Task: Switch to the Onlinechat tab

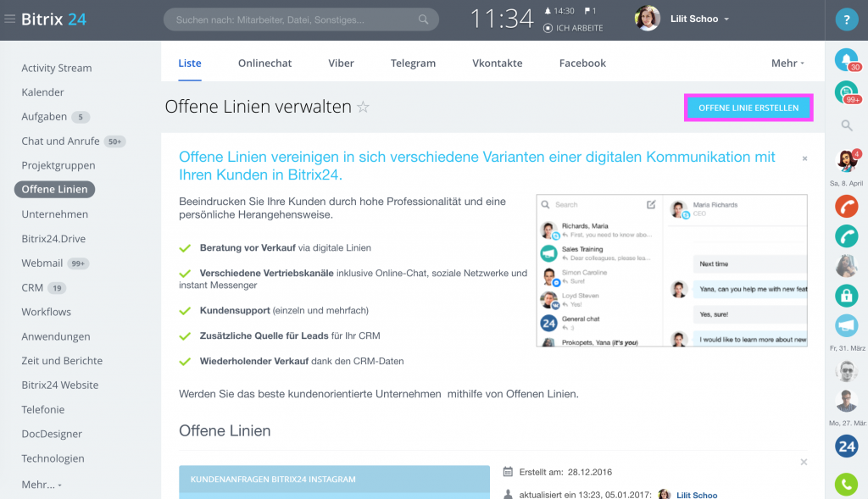Action: coord(264,63)
